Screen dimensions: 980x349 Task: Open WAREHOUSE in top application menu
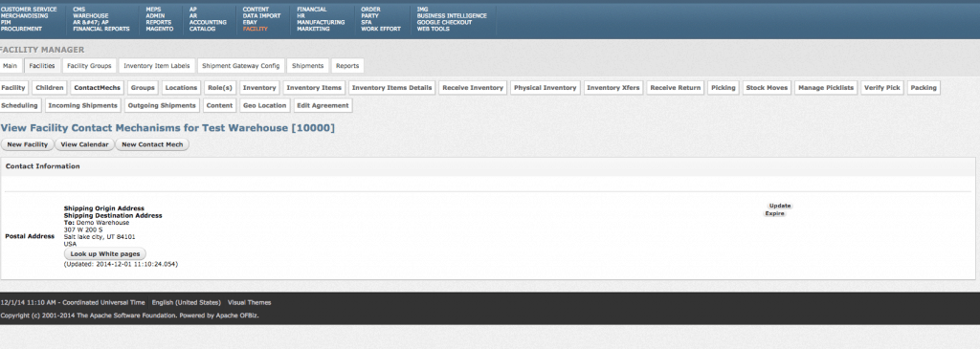coord(91,15)
